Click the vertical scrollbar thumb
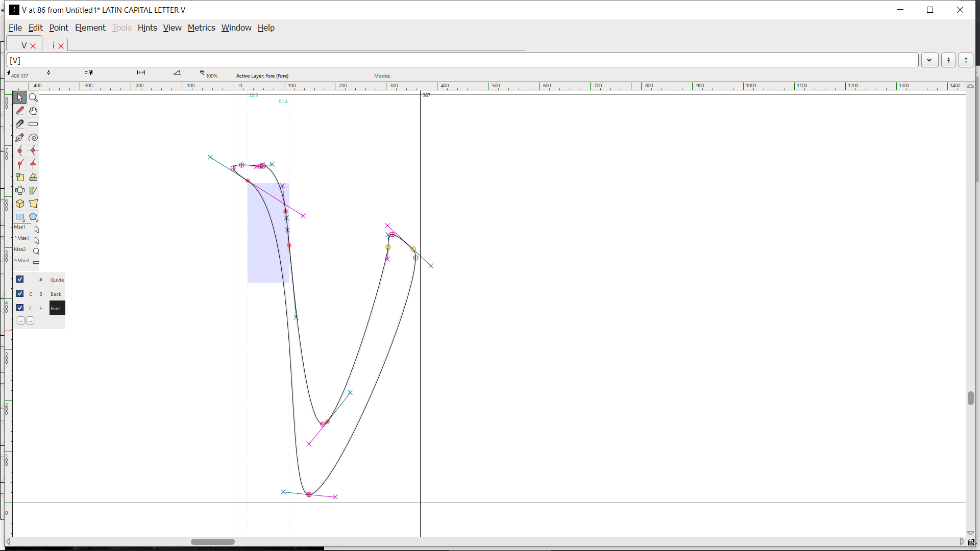This screenshot has width=980, height=551. (971, 398)
